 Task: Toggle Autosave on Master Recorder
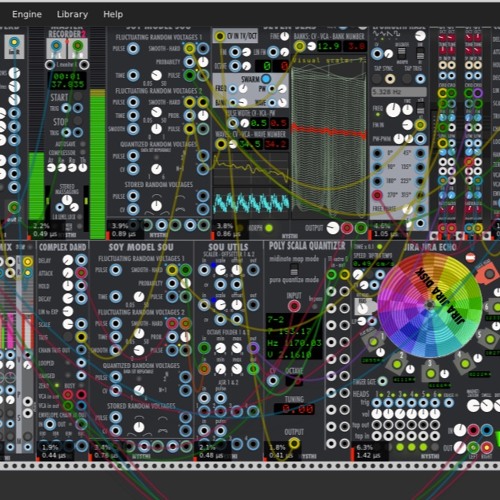[82, 144]
